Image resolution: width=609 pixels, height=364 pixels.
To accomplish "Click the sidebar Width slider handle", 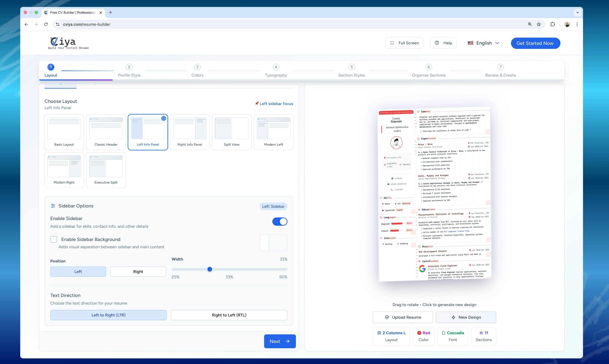I will point(210,269).
